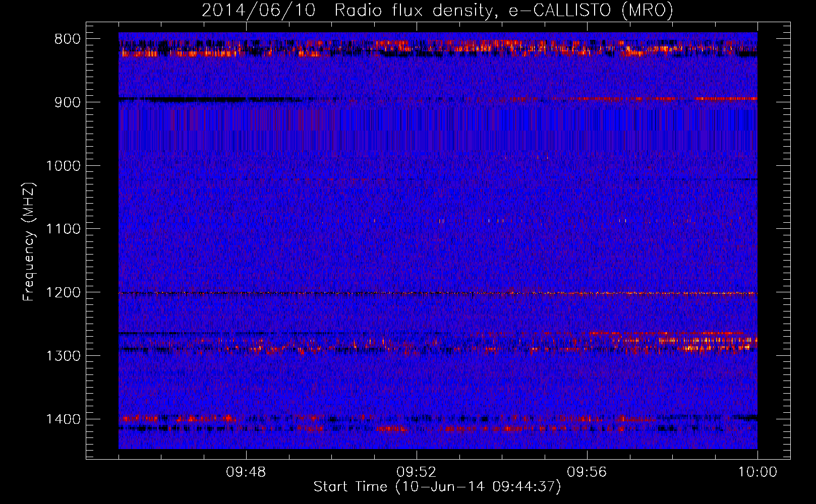Select the 10:00 time tick label
The height and width of the screenshot is (504, 816).
point(757,472)
